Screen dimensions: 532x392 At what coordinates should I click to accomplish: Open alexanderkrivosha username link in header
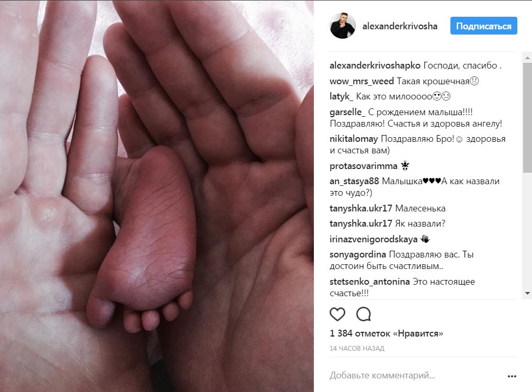(400, 26)
